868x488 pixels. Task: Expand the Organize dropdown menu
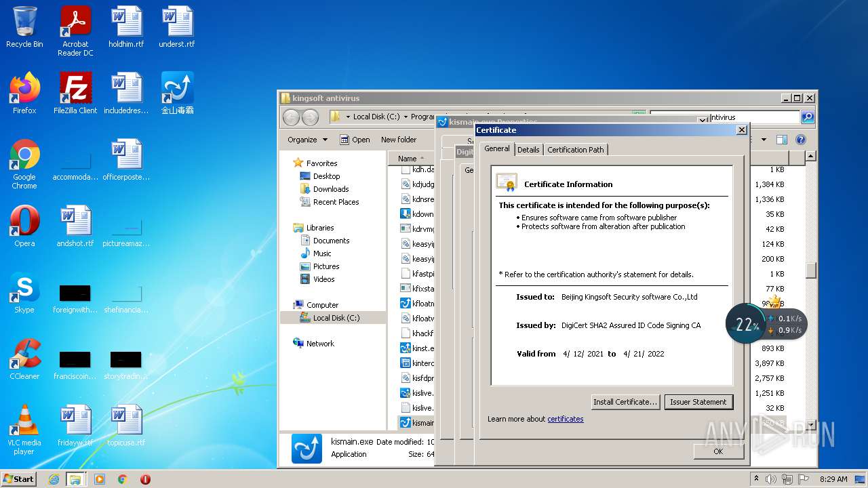tap(307, 140)
